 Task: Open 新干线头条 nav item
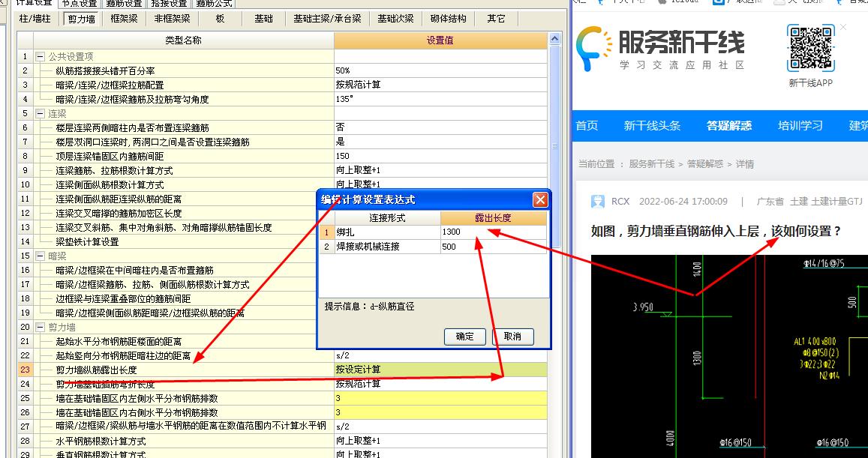pos(652,126)
